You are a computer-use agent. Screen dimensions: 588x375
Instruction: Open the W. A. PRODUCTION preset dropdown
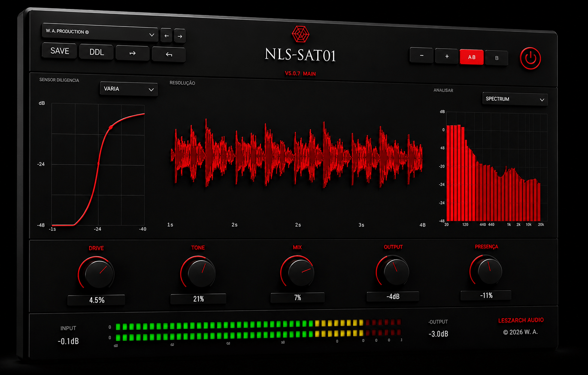(x=100, y=33)
